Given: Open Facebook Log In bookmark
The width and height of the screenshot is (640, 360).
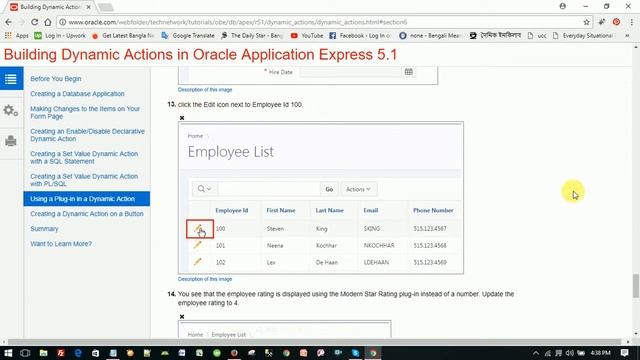Looking at the screenshot, I should [360, 36].
